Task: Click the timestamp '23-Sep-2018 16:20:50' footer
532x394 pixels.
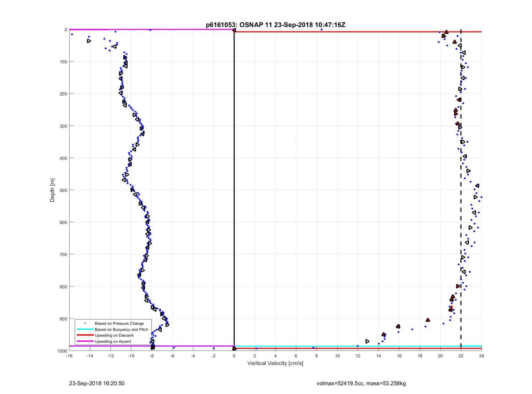Action: pyautogui.click(x=97, y=383)
